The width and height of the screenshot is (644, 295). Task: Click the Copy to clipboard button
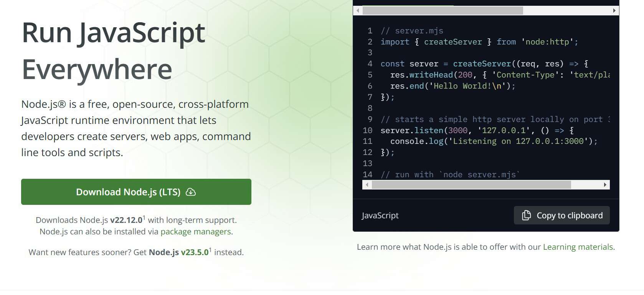562,215
